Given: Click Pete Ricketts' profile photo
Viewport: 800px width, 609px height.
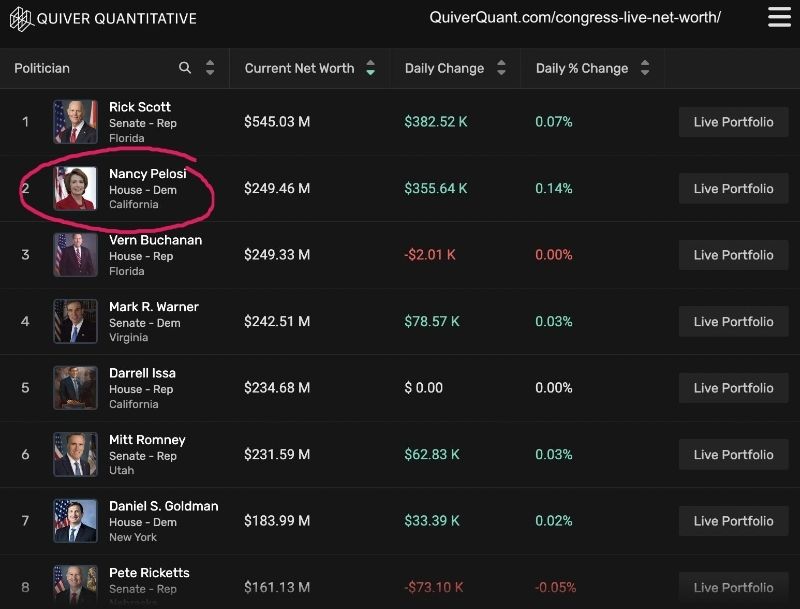Looking at the screenshot, I should point(76,587).
